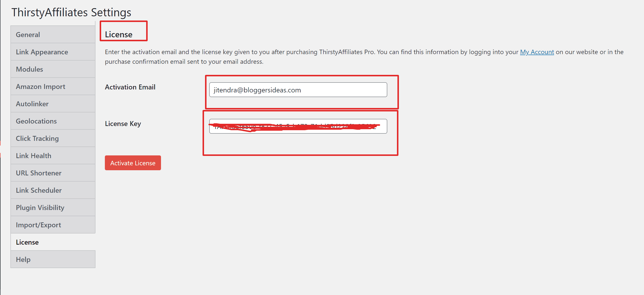Open the Modules settings section
Screen dimensions: 644x295
(54, 69)
